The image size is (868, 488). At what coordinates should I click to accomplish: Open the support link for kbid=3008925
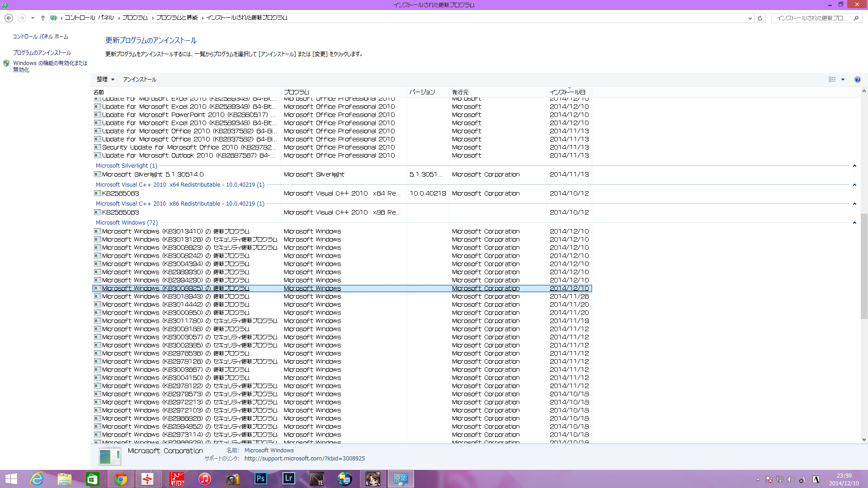click(x=305, y=459)
